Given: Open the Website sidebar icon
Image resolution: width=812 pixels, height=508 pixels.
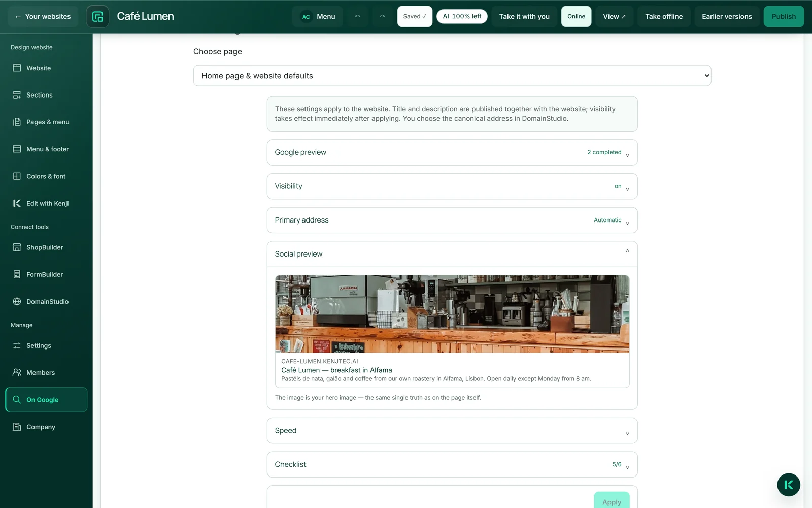Looking at the screenshot, I should click(x=17, y=68).
